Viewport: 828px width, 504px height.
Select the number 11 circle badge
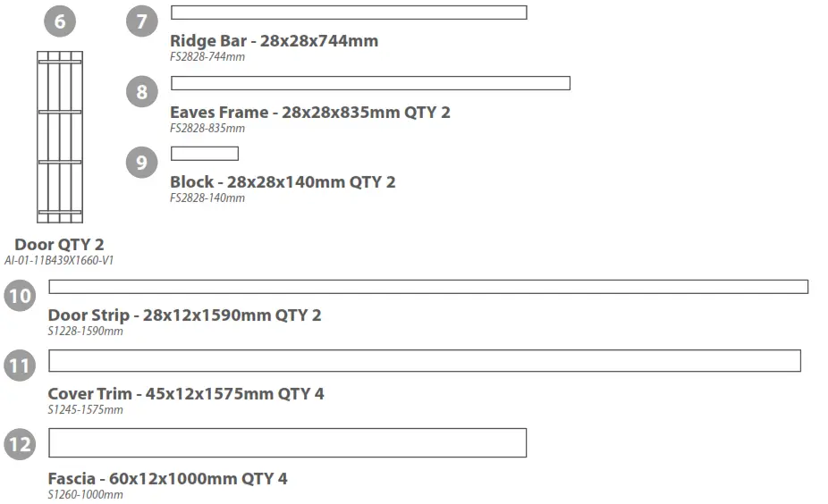(x=19, y=365)
